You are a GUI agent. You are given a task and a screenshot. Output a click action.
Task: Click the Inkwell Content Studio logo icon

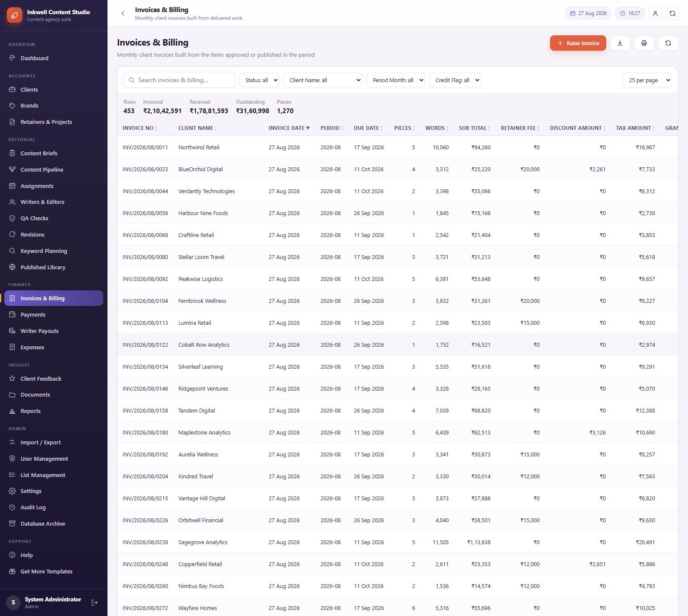point(15,15)
